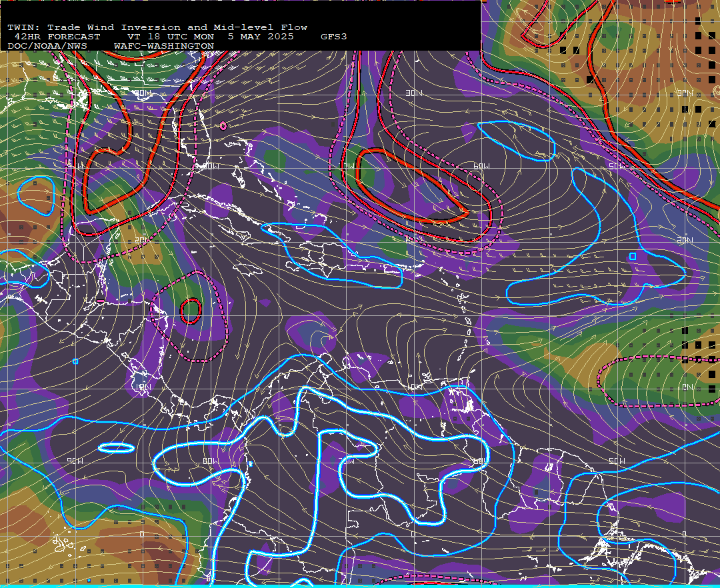The width and height of the screenshot is (720, 588).
Task: Click the small magenta circle east of Florida
Action: click(x=223, y=126)
